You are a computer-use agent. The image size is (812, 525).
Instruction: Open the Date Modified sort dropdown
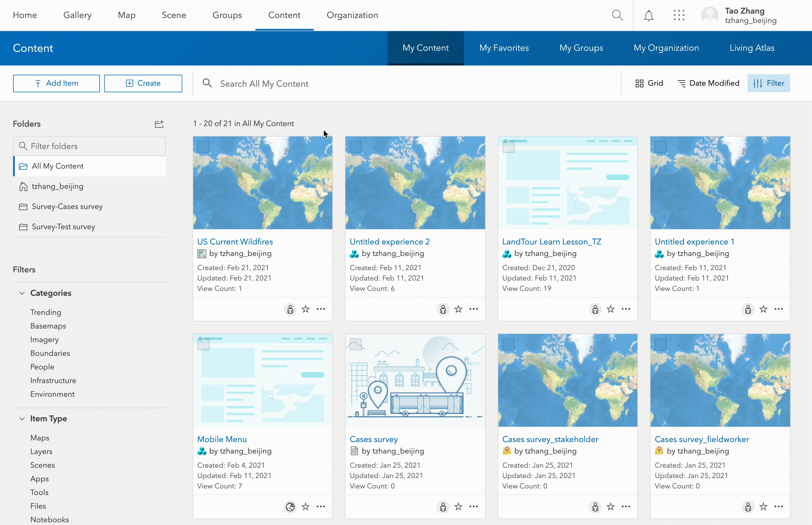click(x=708, y=83)
